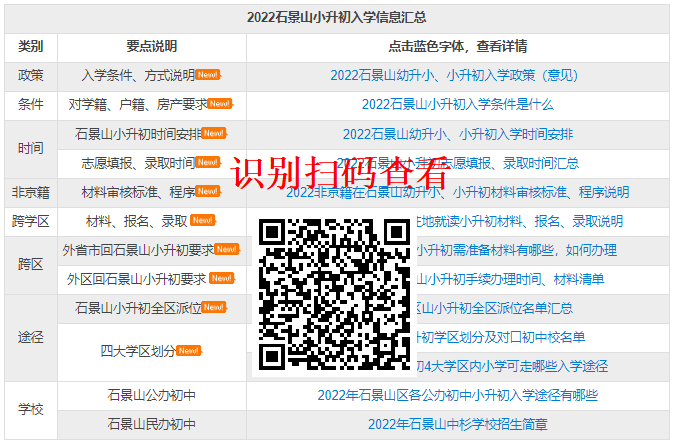Click the New! badge beside 材料、报名、录取
The height and width of the screenshot is (446, 674).
click(203, 220)
